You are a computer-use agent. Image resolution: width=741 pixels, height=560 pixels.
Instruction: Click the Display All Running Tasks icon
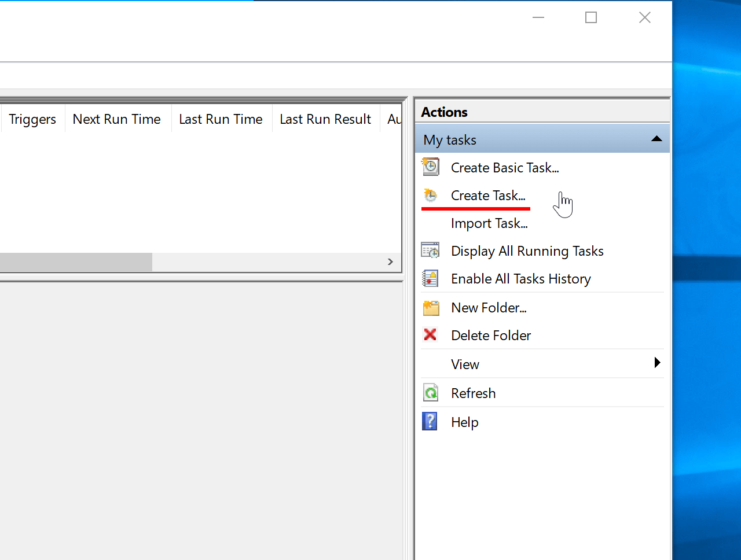(x=430, y=250)
